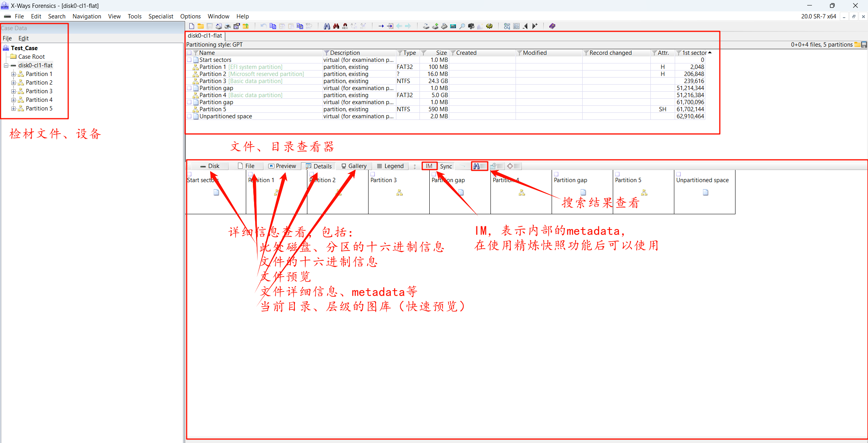Switch to Details view mode
868x443 pixels.
319,166
